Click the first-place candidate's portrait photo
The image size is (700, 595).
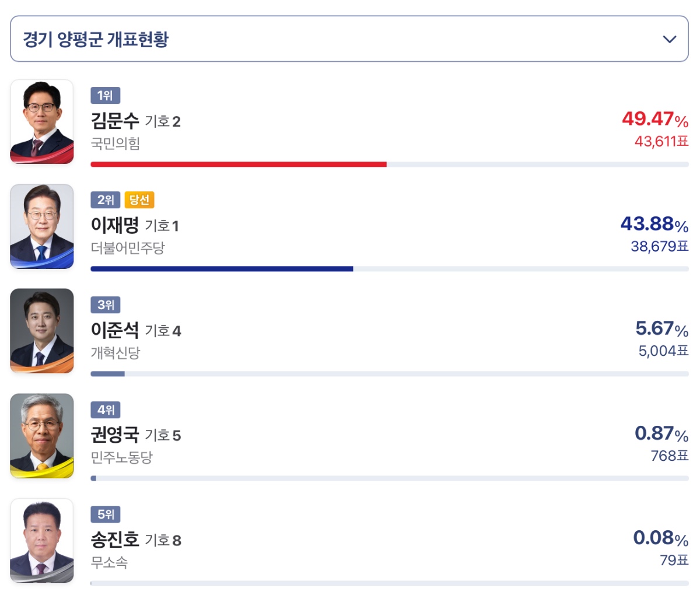tap(42, 122)
